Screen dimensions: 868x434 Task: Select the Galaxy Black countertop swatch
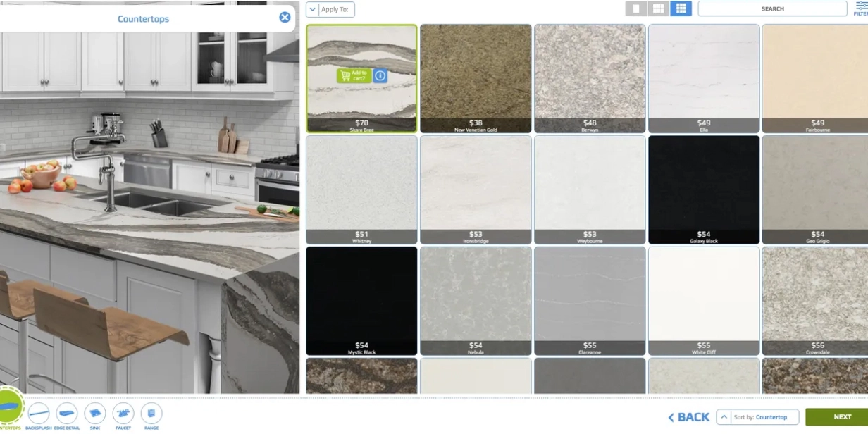704,190
